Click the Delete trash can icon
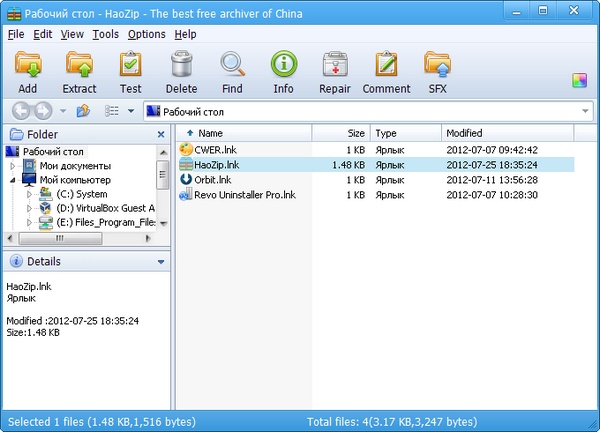Viewport: 600px width, 432px height. coord(181,66)
